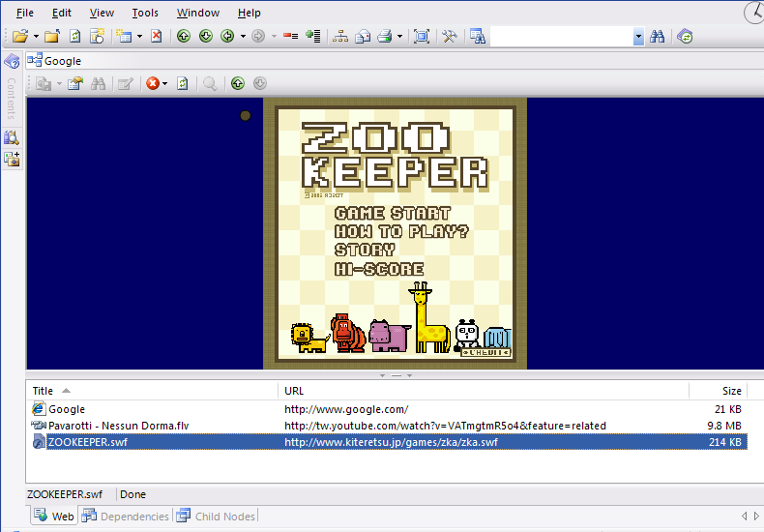Open the dropdown beside red stop button

tap(164, 84)
